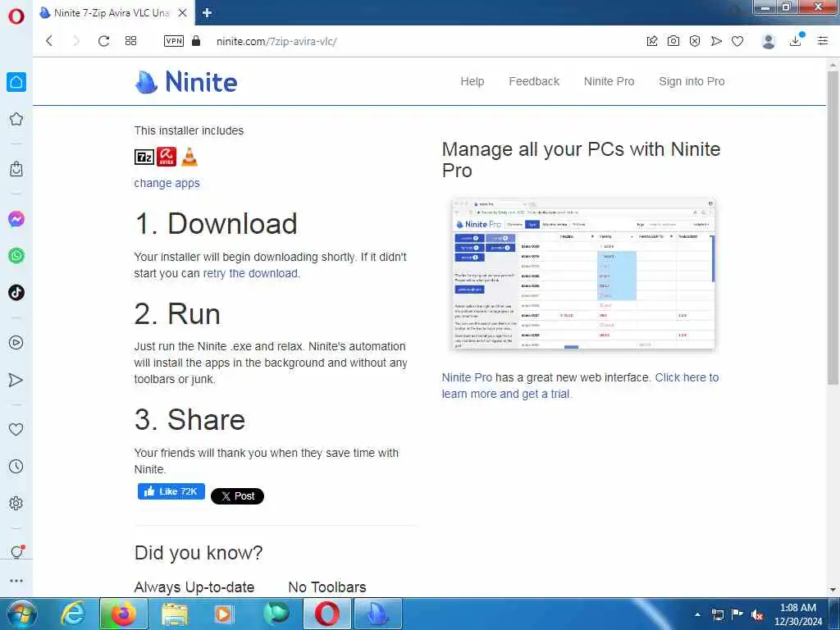The width and height of the screenshot is (840, 630).
Task: Open Settings gear icon in sidebar
Action: [x=16, y=503]
